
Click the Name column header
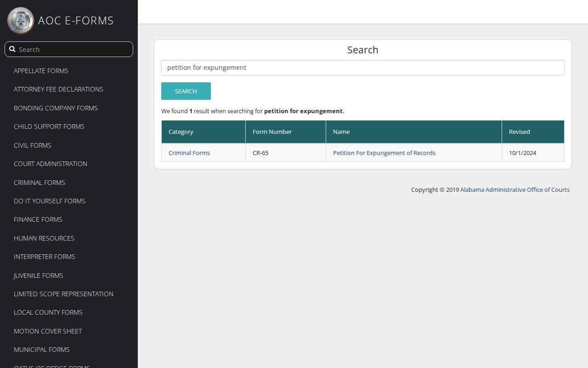[414, 132]
